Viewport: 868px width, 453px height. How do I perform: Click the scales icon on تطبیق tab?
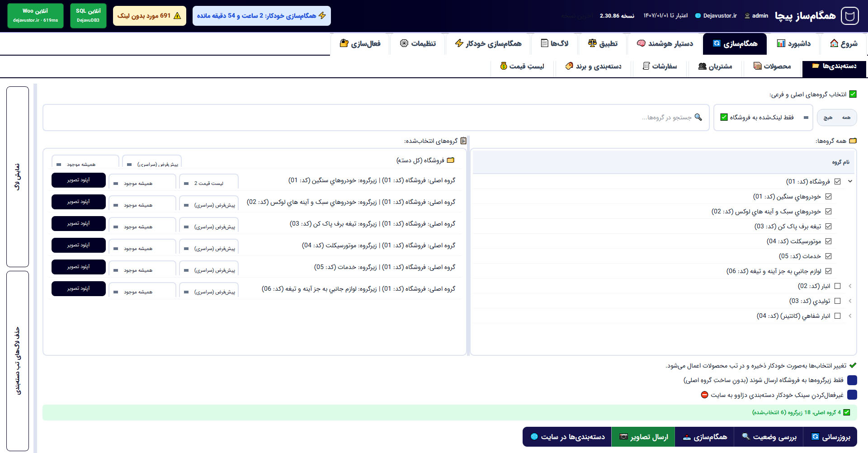point(592,43)
